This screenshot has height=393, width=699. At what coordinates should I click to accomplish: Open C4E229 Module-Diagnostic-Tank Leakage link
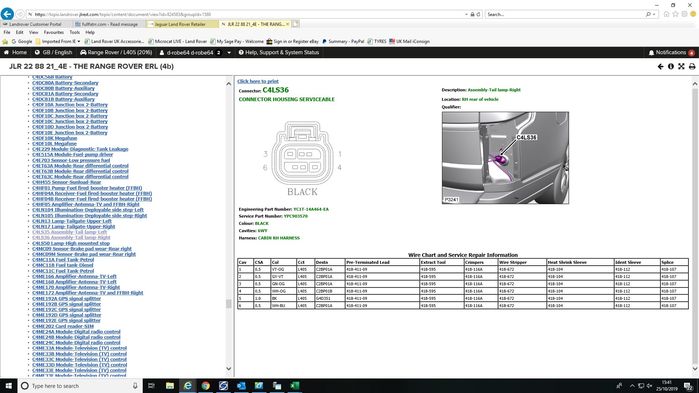80,149
